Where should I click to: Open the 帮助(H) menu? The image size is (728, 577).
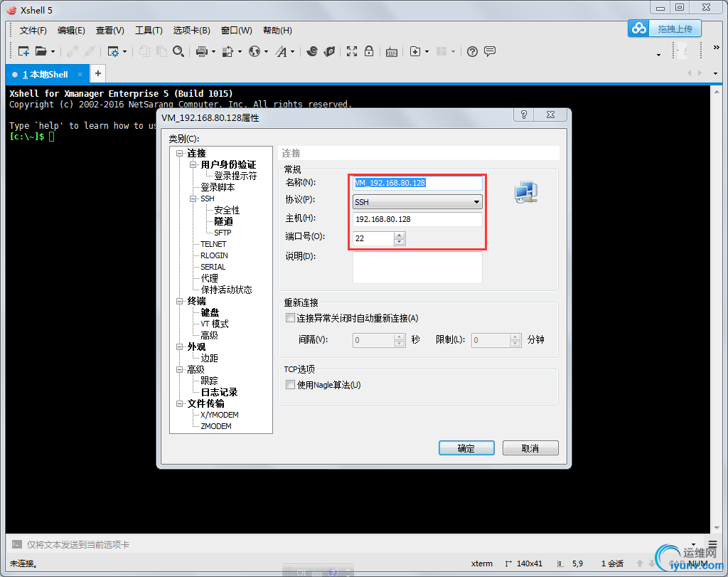[x=277, y=30]
